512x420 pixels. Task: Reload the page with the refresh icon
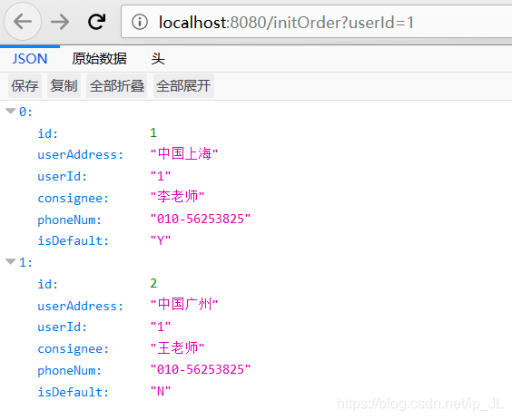click(97, 22)
